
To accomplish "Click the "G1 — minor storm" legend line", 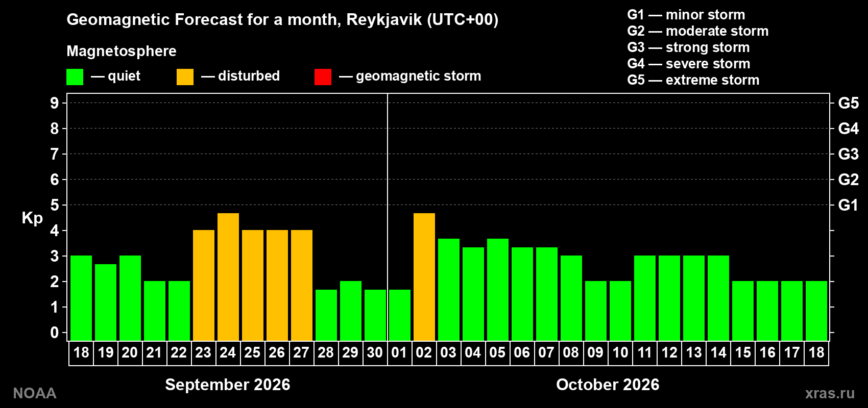I will pos(686,15).
